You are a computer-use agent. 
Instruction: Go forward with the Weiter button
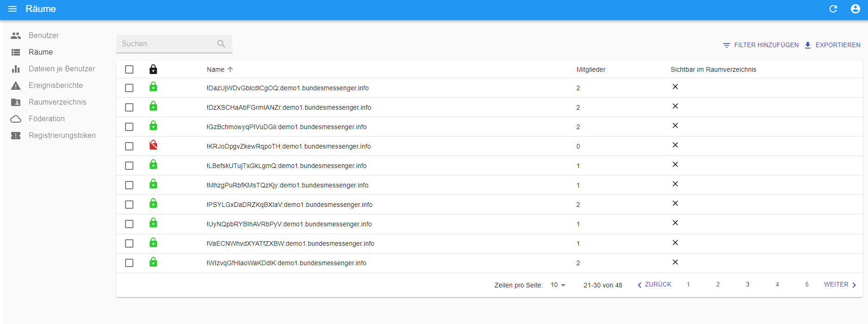(x=840, y=285)
